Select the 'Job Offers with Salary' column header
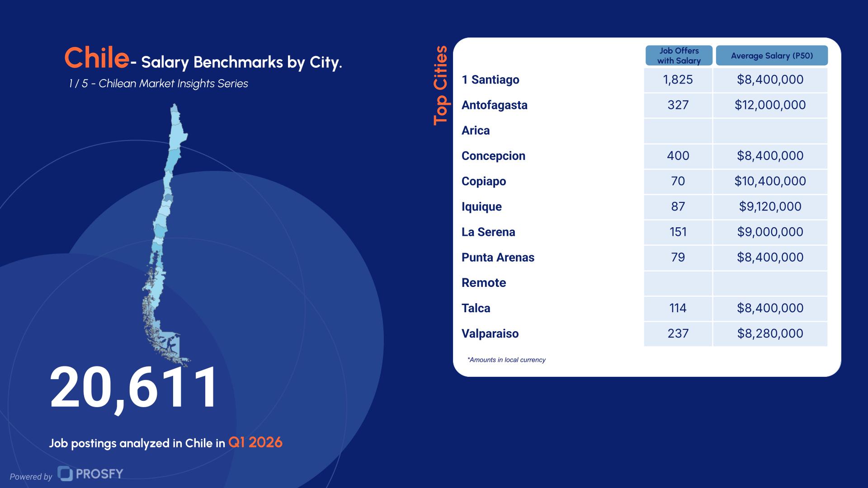 [x=679, y=56]
